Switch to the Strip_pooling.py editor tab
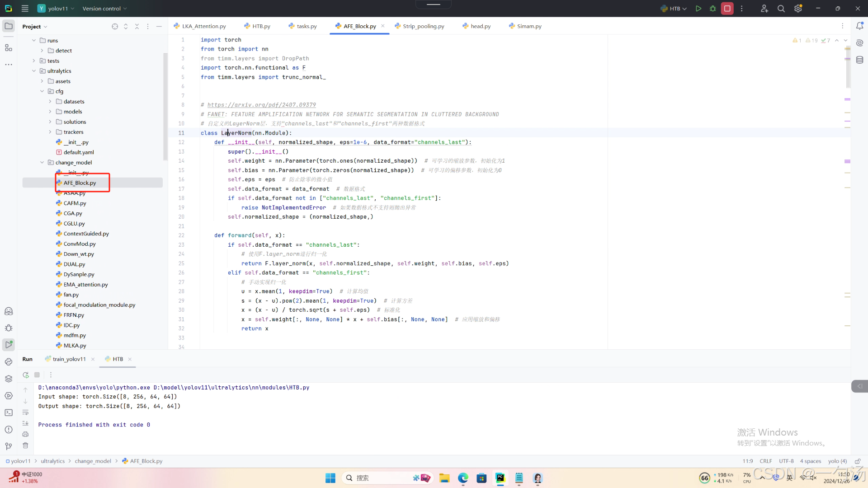868x488 pixels. tap(423, 26)
